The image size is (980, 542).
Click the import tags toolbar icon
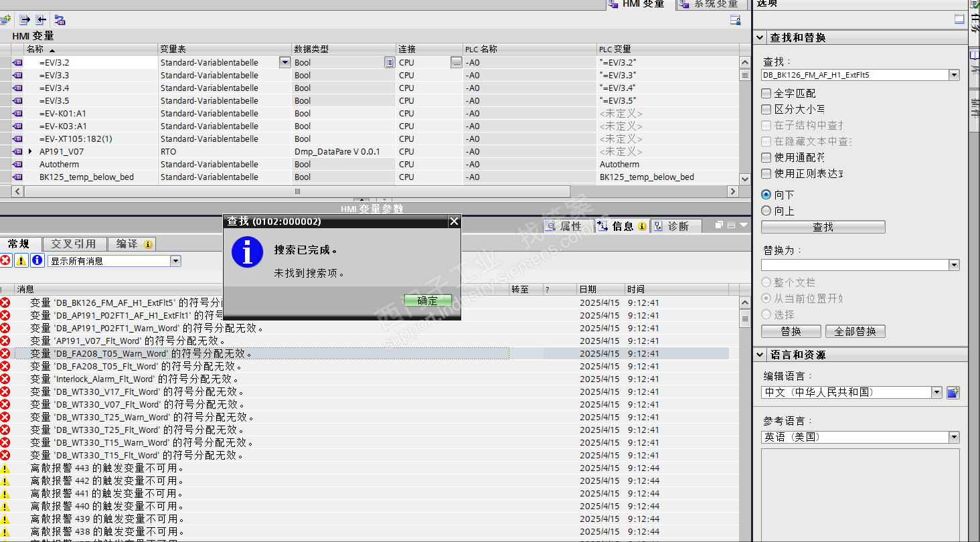point(41,20)
